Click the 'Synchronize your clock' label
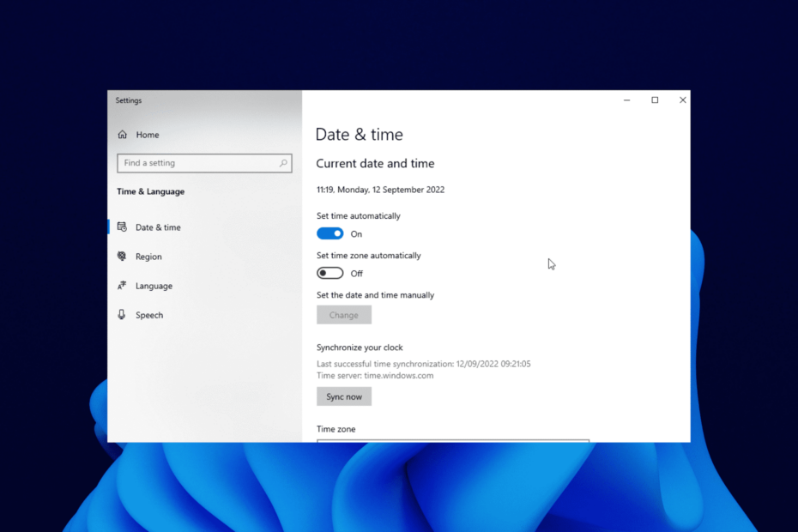 click(360, 348)
